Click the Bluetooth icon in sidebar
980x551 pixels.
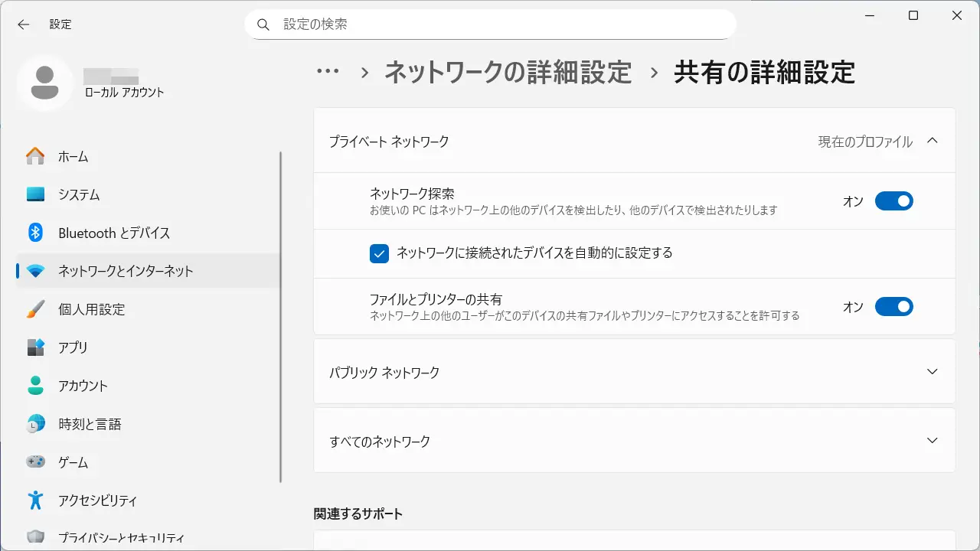coord(35,233)
